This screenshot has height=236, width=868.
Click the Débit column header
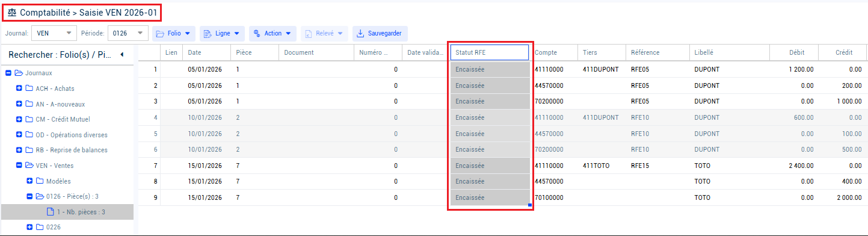pyautogui.click(x=794, y=52)
